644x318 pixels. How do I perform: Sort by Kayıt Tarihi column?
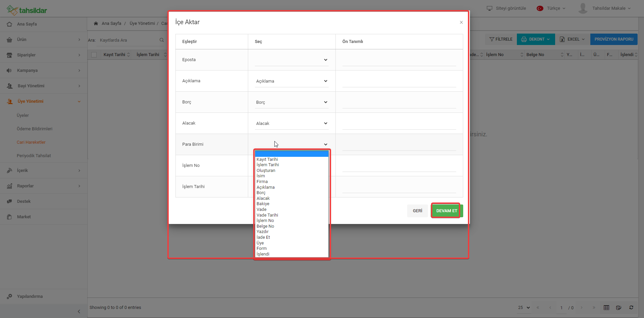(116, 55)
